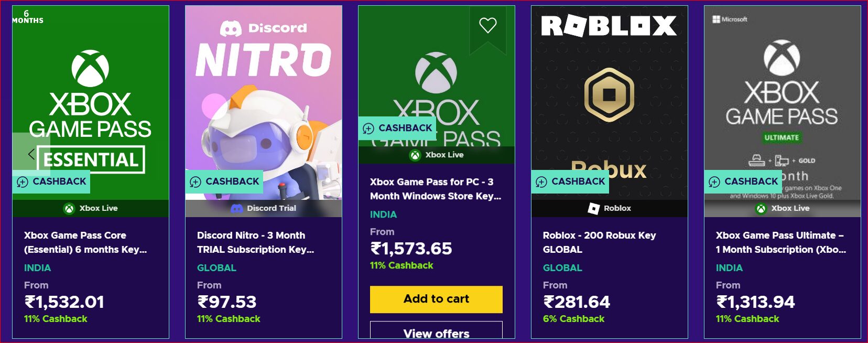The image size is (868, 343).
Task: Add Xbox Game Pass PC to wishlist
Action: [x=487, y=25]
